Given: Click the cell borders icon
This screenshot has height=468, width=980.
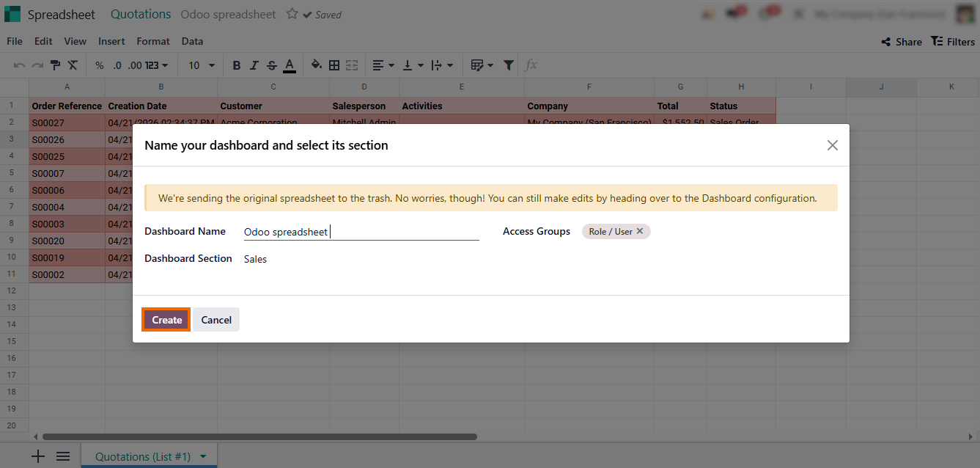Looking at the screenshot, I should tap(334, 65).
